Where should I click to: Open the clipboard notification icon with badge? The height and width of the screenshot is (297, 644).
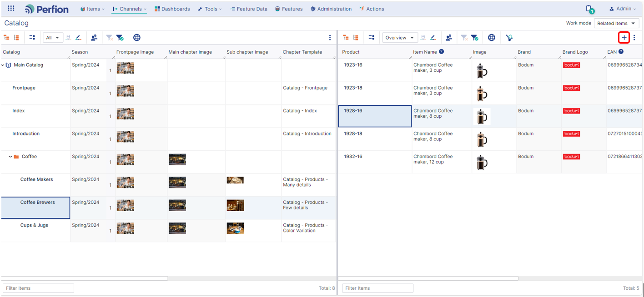coord(589,9)
